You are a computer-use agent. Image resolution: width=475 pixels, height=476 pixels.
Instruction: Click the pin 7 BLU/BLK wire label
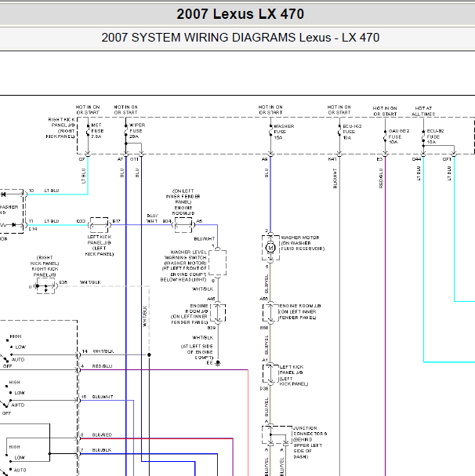(102, 450)
